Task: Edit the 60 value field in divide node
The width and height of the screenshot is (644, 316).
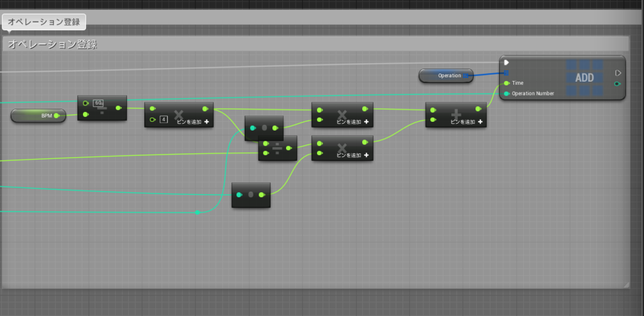Action: point(98,103)
